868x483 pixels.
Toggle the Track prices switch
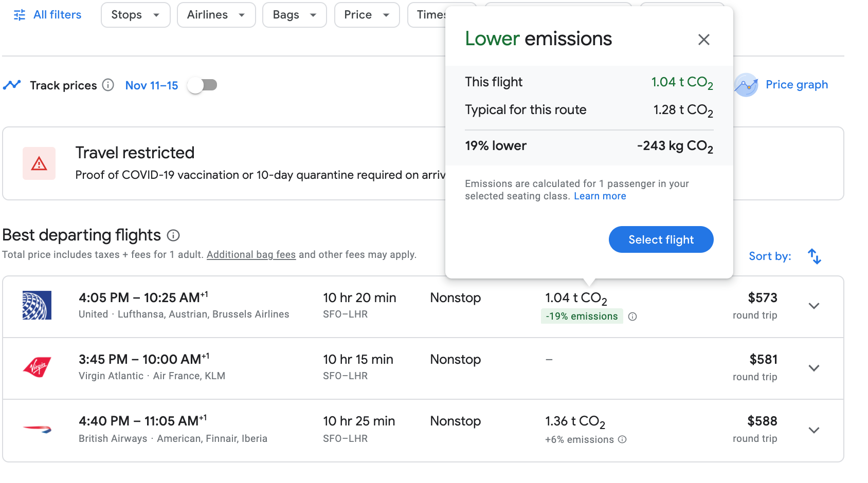202,85
